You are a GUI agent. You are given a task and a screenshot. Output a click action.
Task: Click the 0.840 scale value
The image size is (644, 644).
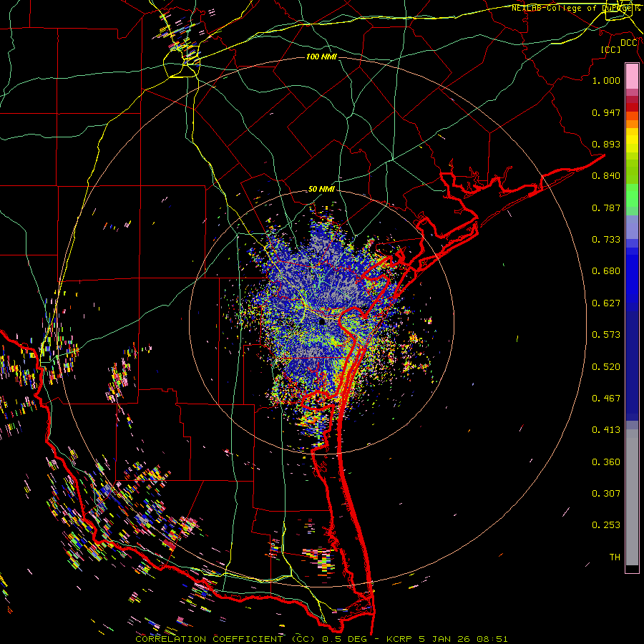click(606, 176)
